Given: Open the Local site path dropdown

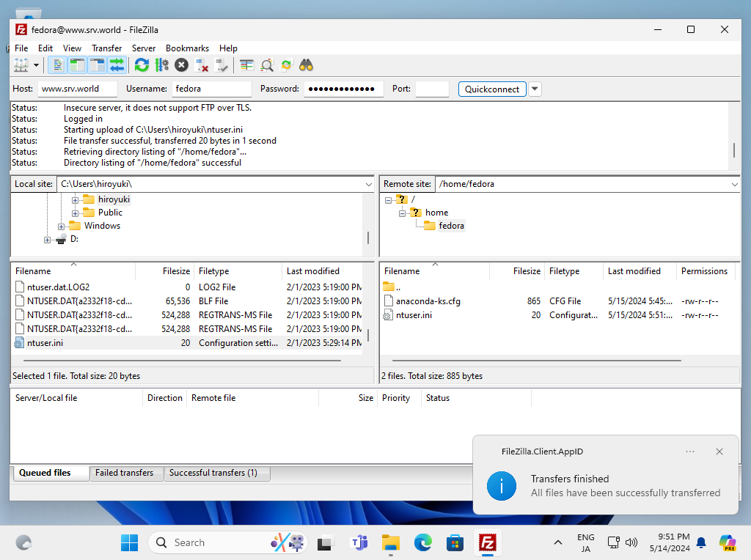Looking at the screenshot, I should 368,184.
